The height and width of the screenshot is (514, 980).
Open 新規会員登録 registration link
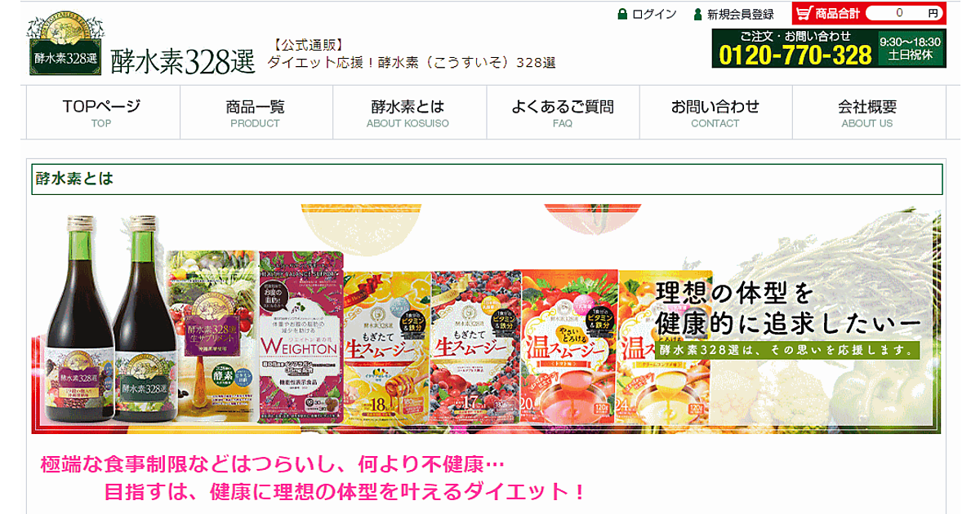(x=741, y=14)
